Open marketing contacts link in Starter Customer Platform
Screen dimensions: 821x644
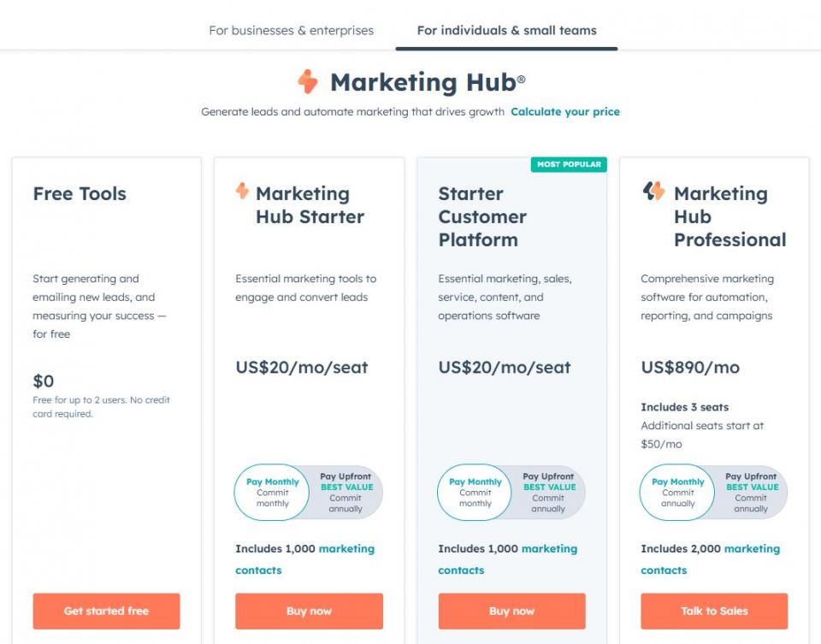[549, 549]
